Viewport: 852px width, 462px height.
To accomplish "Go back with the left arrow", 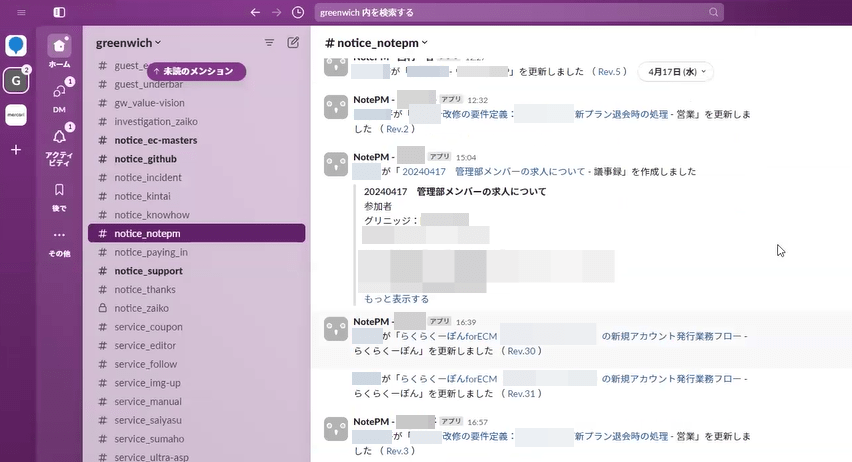I will [255, 12].
